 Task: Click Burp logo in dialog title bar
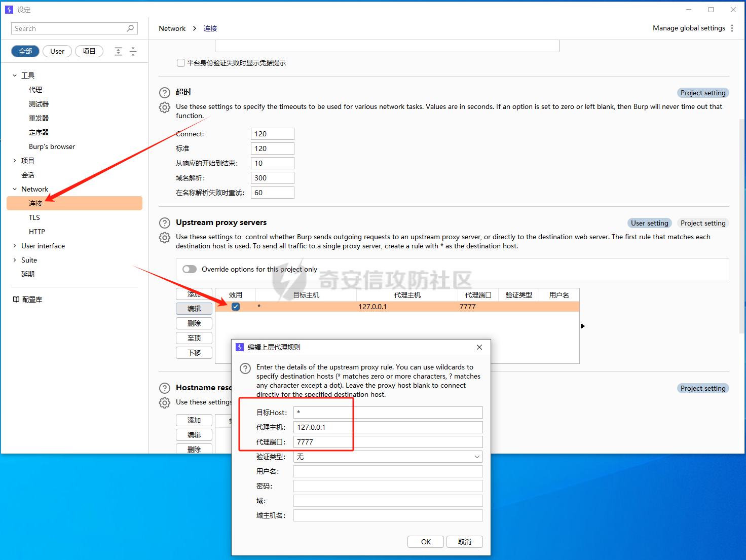pyautogui.click(x=240, y=347)
